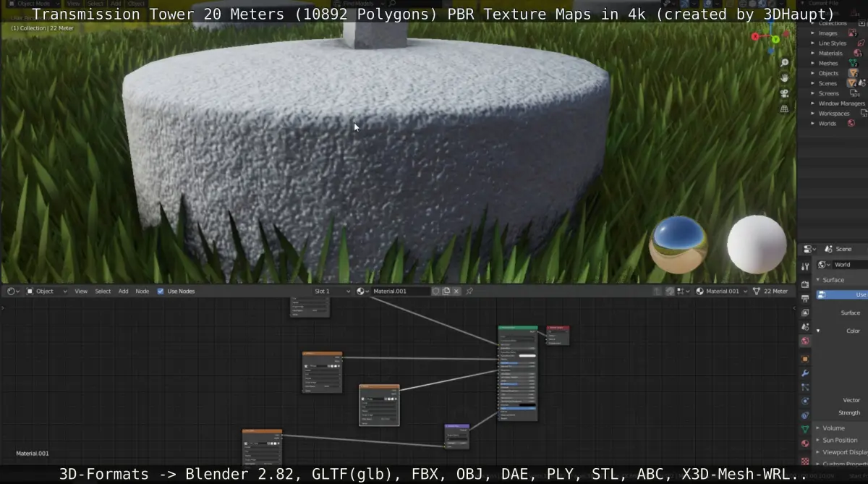The width and height of the screenshot is (868, 484).
Task: Open the Scene properties tab icon
Action: click(x=805, y=327)
